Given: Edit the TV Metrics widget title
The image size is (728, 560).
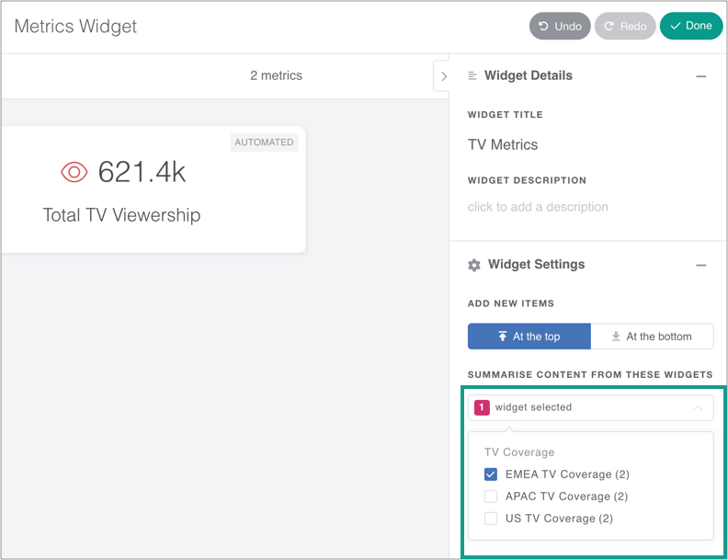Looking at the screenshot, I should 503,144.
